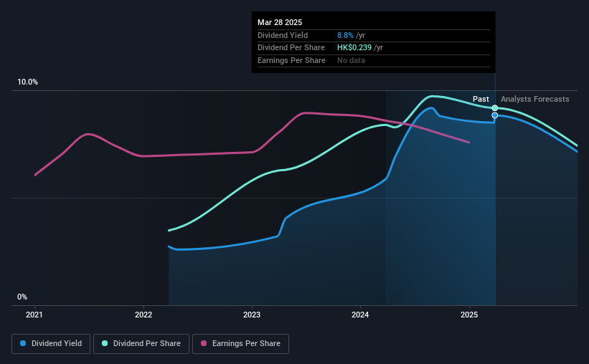Click the HK$0.239 dividend per share value

pyautogui.click(x=354, y=48)
